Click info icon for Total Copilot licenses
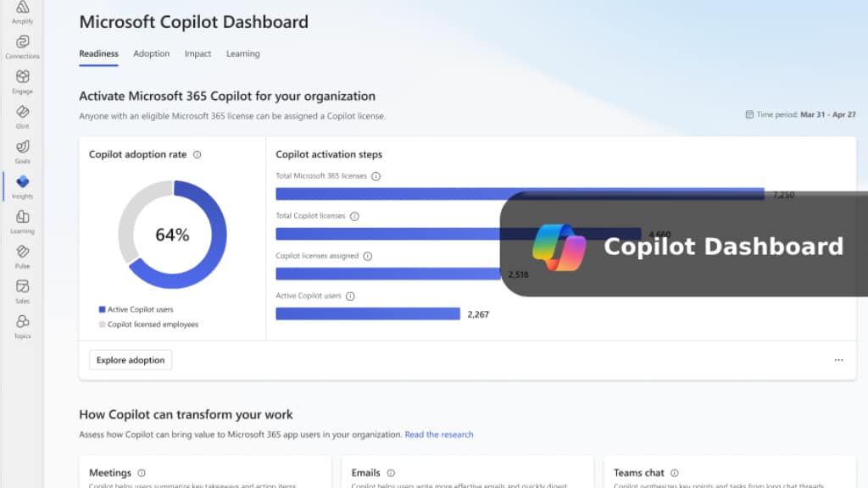868x488 pixels. [x=355, y=216]
